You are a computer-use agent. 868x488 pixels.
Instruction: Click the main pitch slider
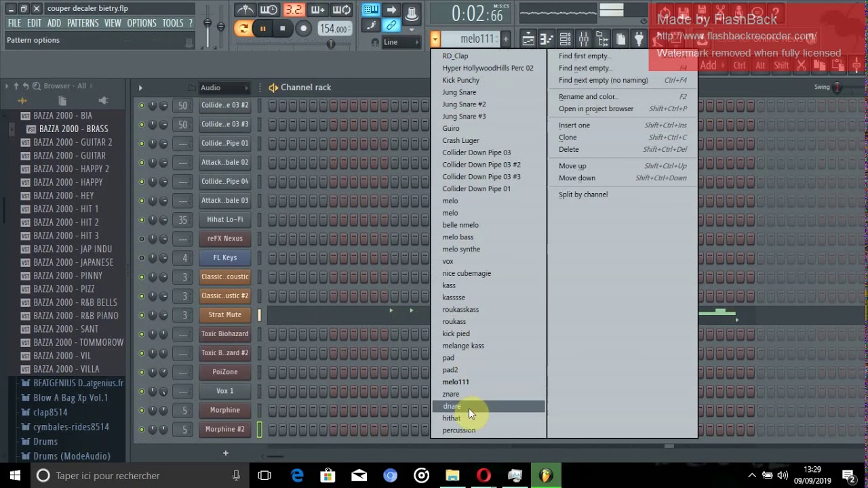[220, 27]
